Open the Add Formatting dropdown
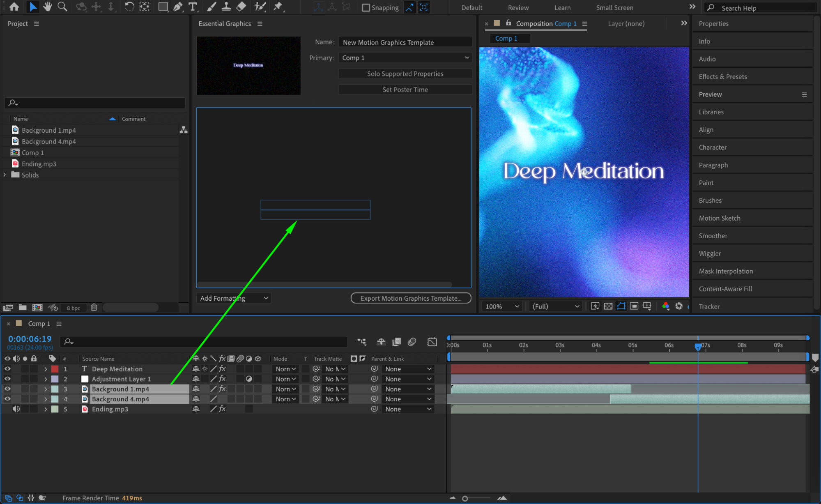The width and height of the screenshot is (821, 504). point(233,298)
